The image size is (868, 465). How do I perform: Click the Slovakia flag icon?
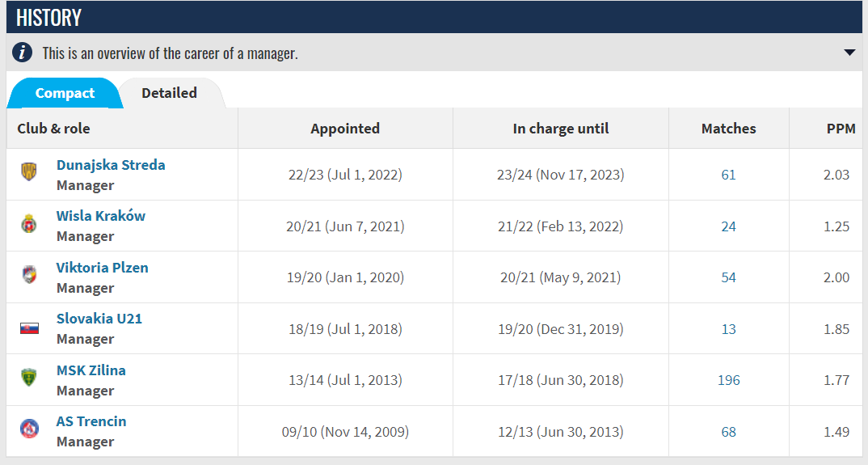(29, 328)
